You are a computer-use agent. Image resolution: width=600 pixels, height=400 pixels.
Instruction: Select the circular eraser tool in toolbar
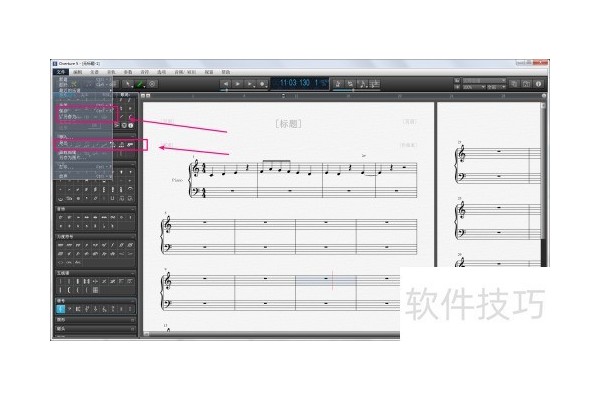click(152, 83)
